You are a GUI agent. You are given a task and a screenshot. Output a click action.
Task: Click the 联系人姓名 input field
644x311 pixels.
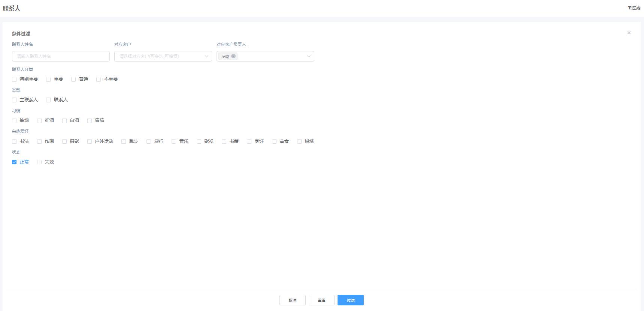[x=61, y=56]
